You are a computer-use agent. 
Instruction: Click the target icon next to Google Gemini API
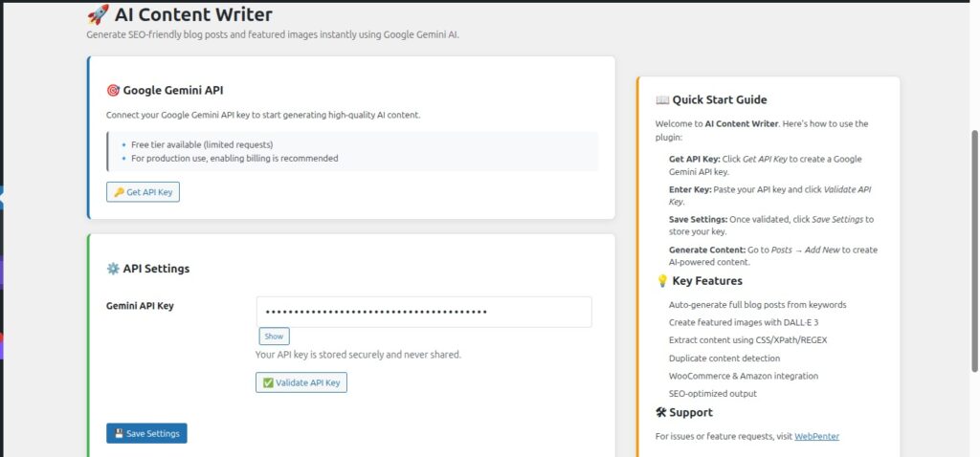113,91
